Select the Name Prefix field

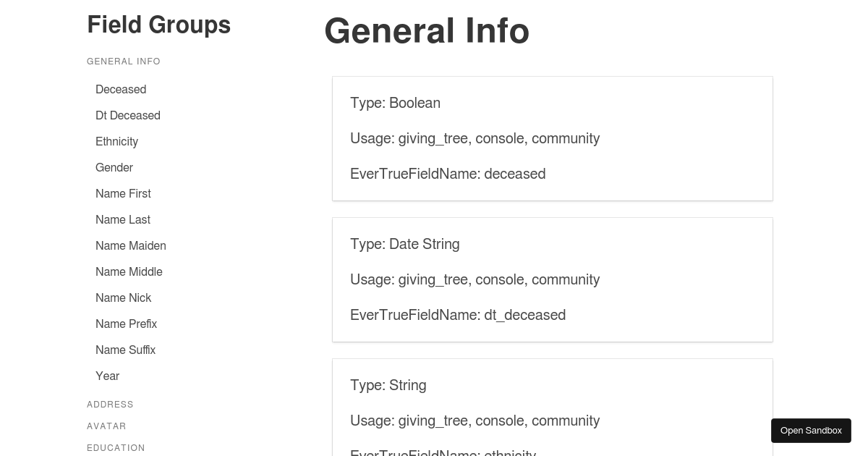pos(126,324)
